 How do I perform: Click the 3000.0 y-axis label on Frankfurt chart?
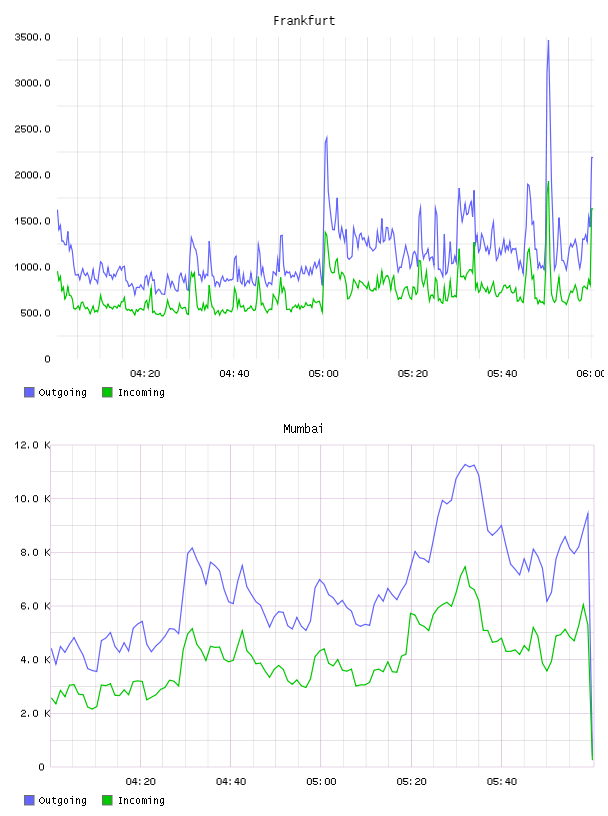click(32, 83)
